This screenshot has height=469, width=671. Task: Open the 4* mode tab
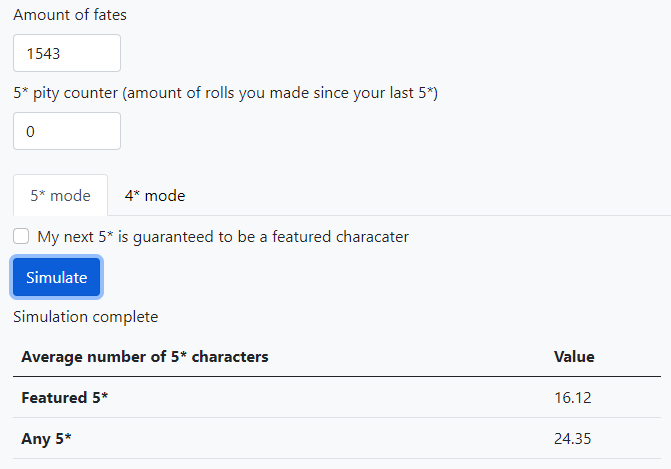[x=155, y=196]
